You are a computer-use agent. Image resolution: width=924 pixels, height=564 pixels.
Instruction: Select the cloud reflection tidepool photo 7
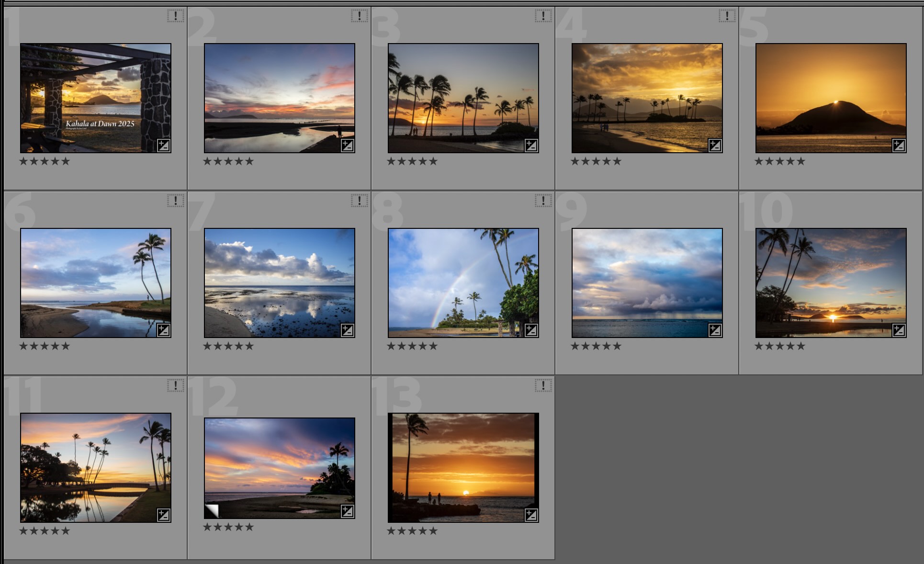[279, 282]
